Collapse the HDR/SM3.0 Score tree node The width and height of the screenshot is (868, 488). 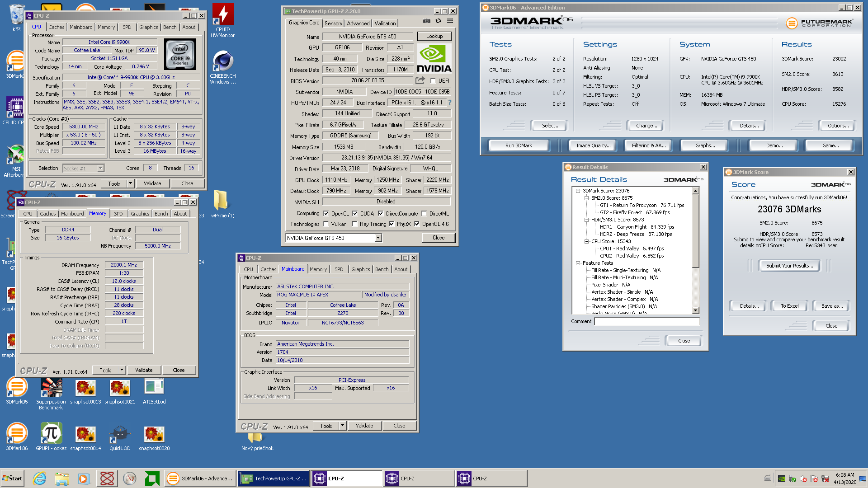(586, 220)
